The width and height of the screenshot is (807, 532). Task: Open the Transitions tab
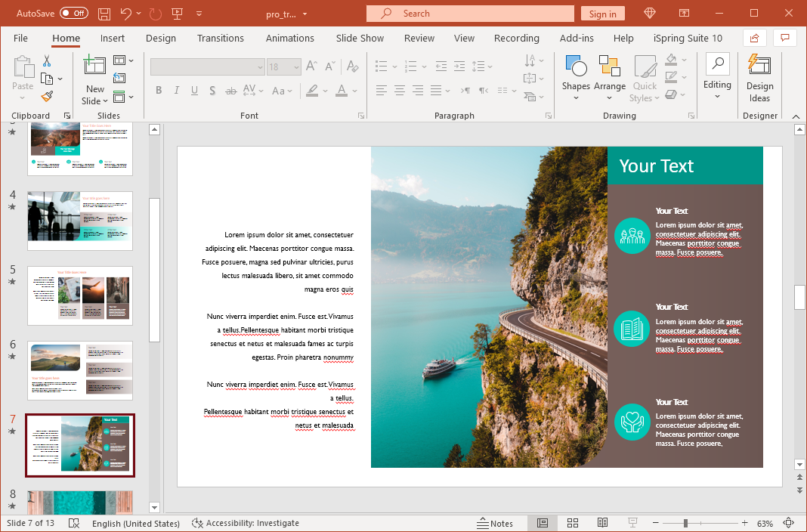pyautogui.click(x=220, y=38)
